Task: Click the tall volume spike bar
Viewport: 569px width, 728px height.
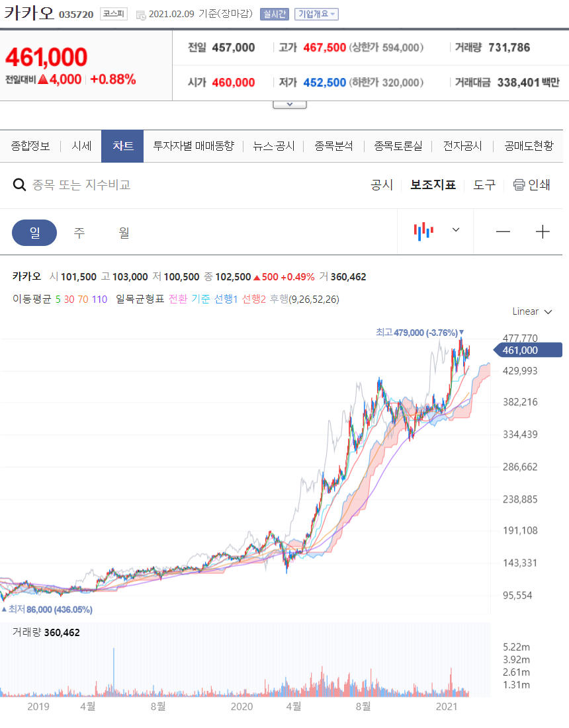Action: (x=113, y=671)
